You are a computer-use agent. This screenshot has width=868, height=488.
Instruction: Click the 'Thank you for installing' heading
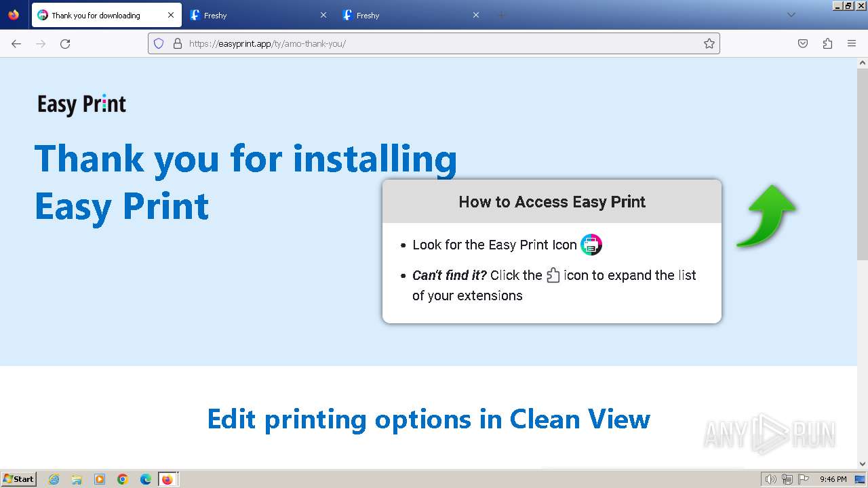(x=246, y=159)
